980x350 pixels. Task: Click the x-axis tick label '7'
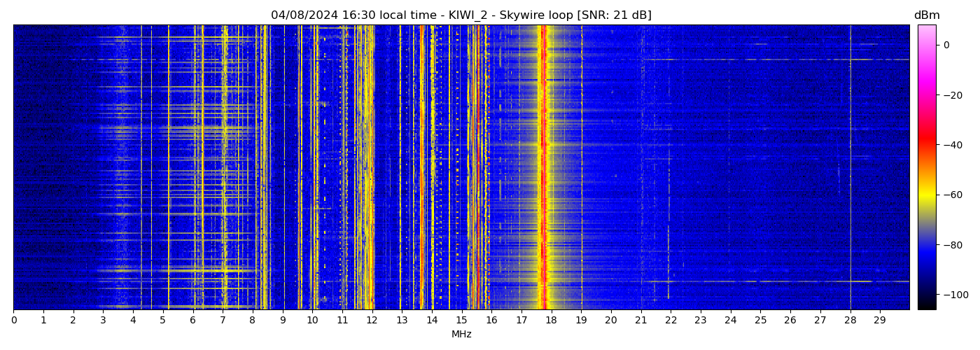click(x=223, y=320)
